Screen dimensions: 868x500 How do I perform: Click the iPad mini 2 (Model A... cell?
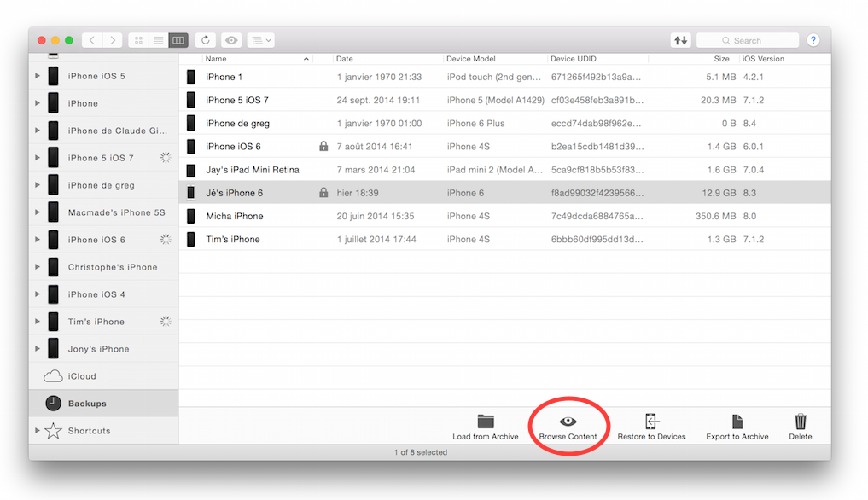(x=495, y=170)
